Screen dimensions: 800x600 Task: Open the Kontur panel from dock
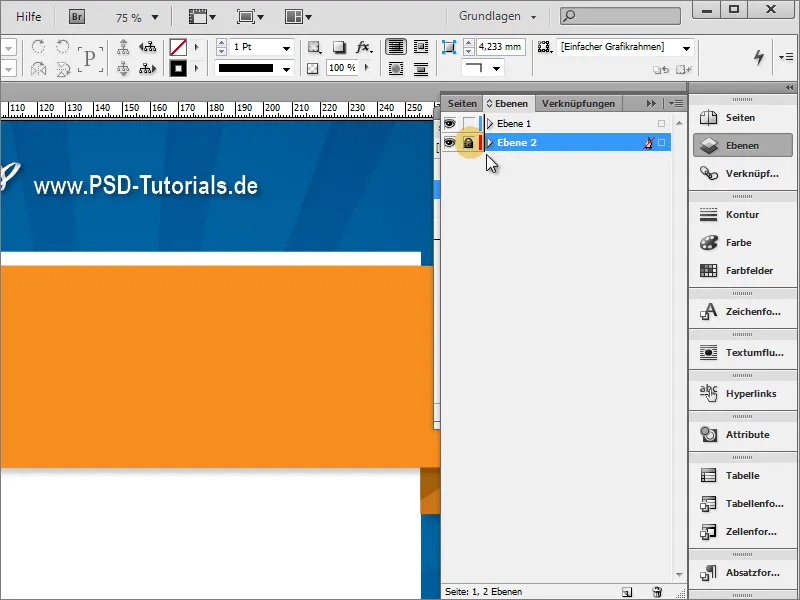click(742, 215)
